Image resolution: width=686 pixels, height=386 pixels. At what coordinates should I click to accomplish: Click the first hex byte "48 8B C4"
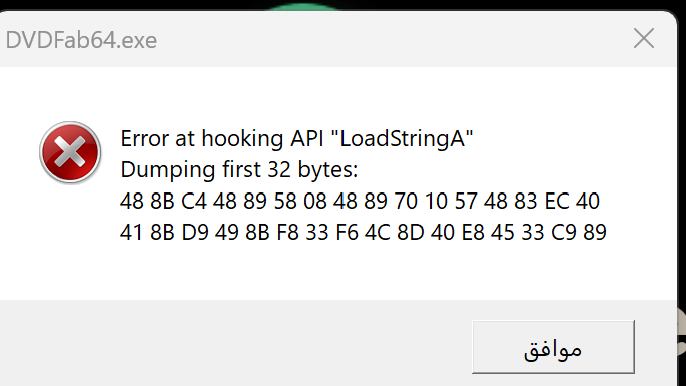163,201
